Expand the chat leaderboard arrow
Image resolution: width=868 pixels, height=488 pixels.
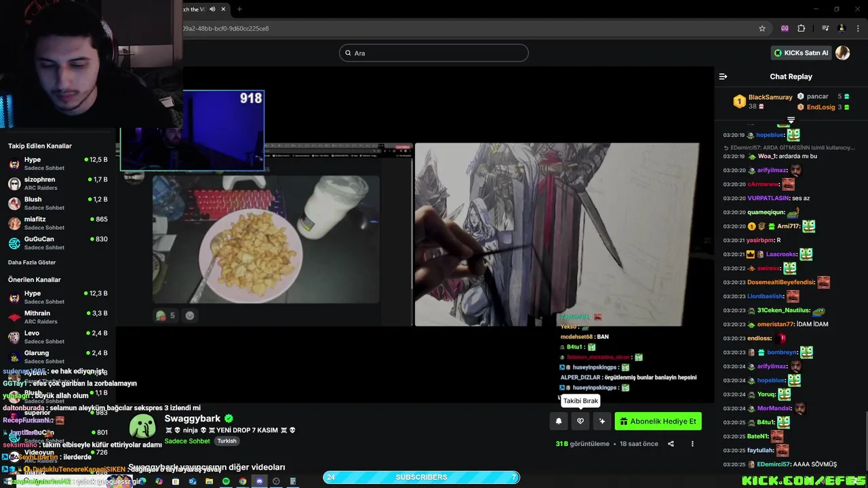click(x=791, y=120)
